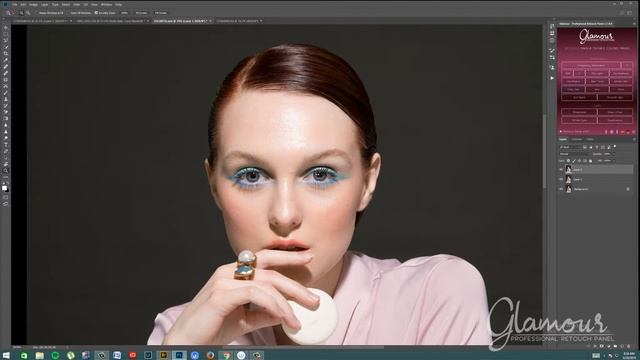
Task: Uncheck Scrubby Zoom checkbox
Action: [x=96, y=13]
